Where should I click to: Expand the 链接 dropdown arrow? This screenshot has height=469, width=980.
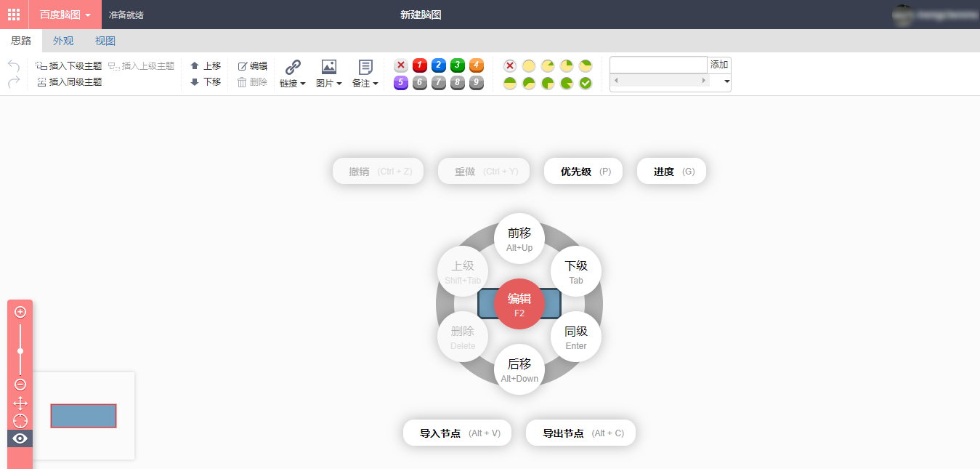click(303, 84)
